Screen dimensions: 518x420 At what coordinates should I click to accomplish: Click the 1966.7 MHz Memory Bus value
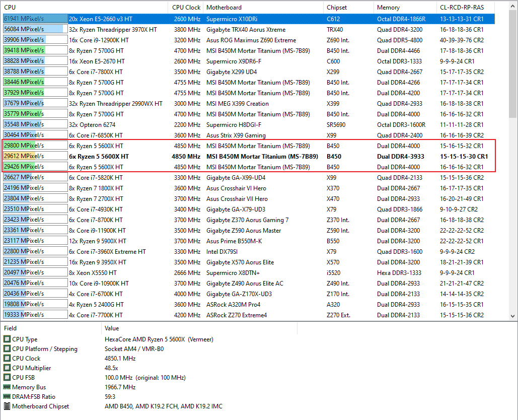[x=120, y=387]
